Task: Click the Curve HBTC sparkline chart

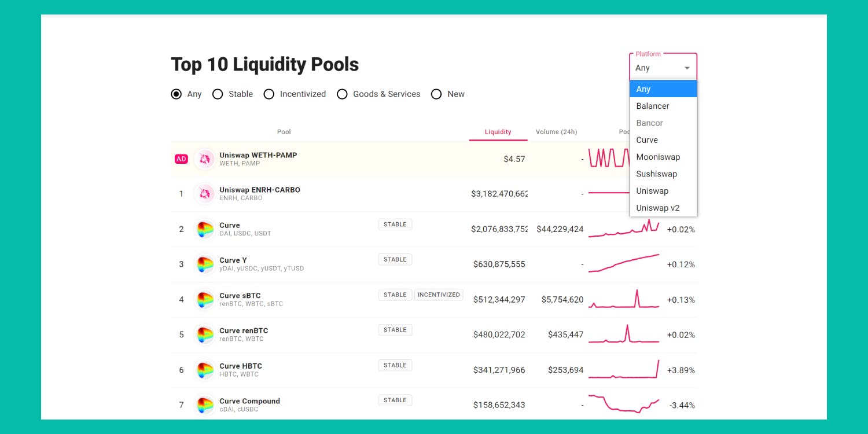Action: click(624, 369)
